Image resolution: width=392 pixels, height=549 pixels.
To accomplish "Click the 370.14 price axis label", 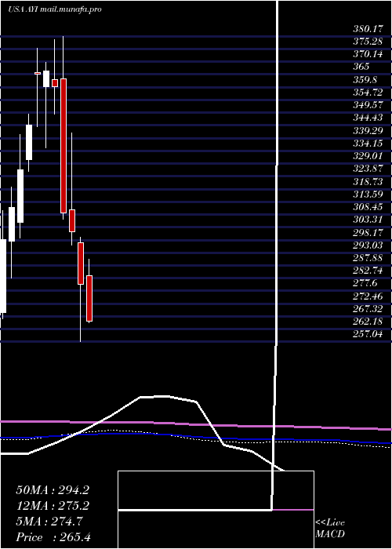I will tap(368, 54).
